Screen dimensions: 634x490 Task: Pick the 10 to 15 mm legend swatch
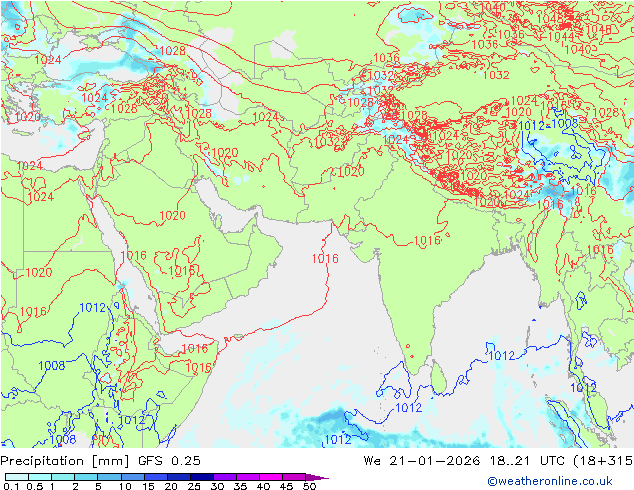pos(132,477)
